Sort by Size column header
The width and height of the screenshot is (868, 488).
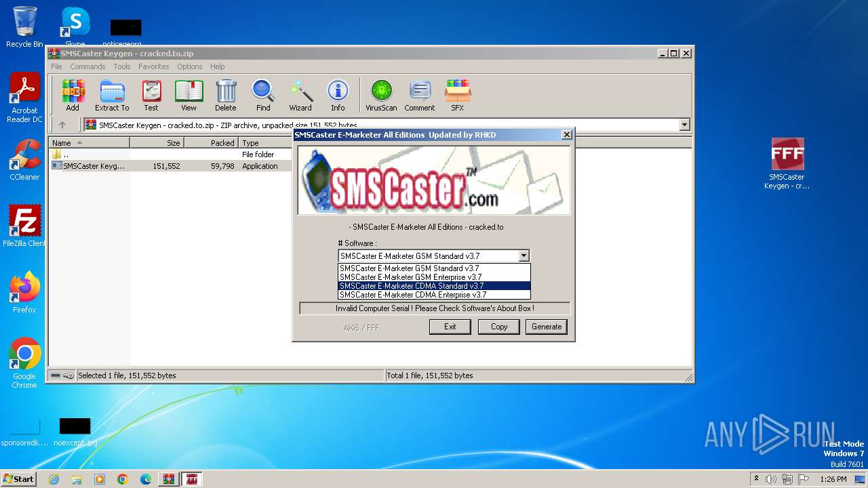pos(157,143)
